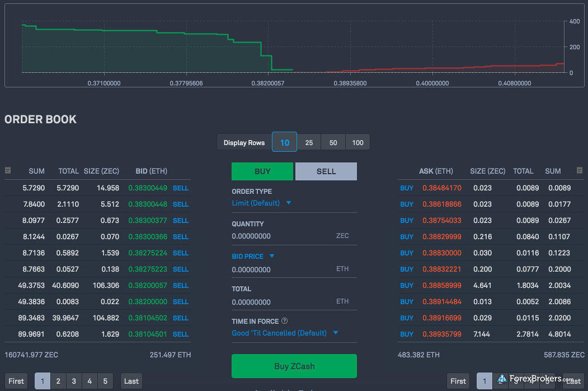Go to First page of asks
Screen dimensions: 588x391
click(458, 381)
